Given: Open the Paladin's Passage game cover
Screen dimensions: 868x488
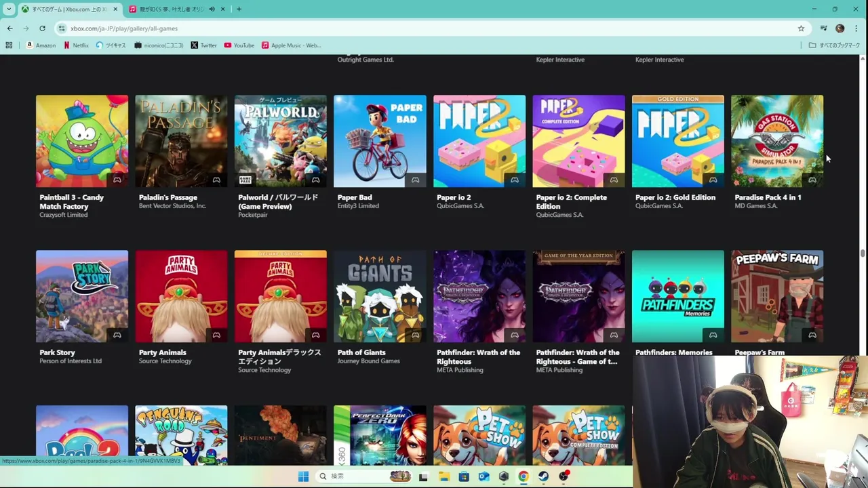Looking at the screenshot, I should (181, 141).
